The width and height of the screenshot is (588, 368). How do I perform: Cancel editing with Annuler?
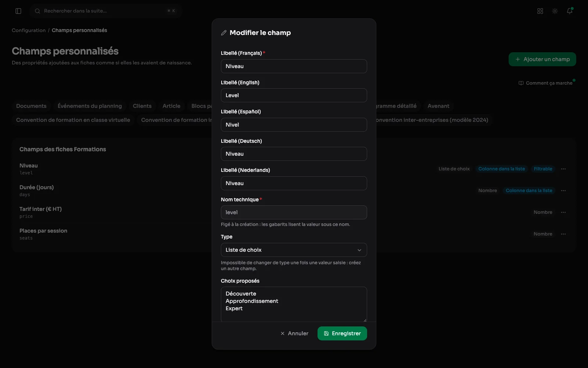tap(294, 333)
